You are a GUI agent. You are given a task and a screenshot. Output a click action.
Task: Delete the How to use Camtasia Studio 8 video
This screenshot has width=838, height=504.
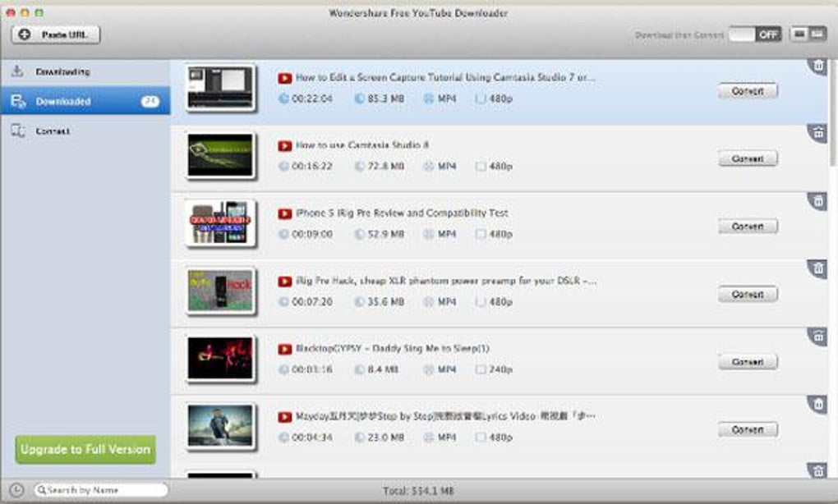point(818,133)
